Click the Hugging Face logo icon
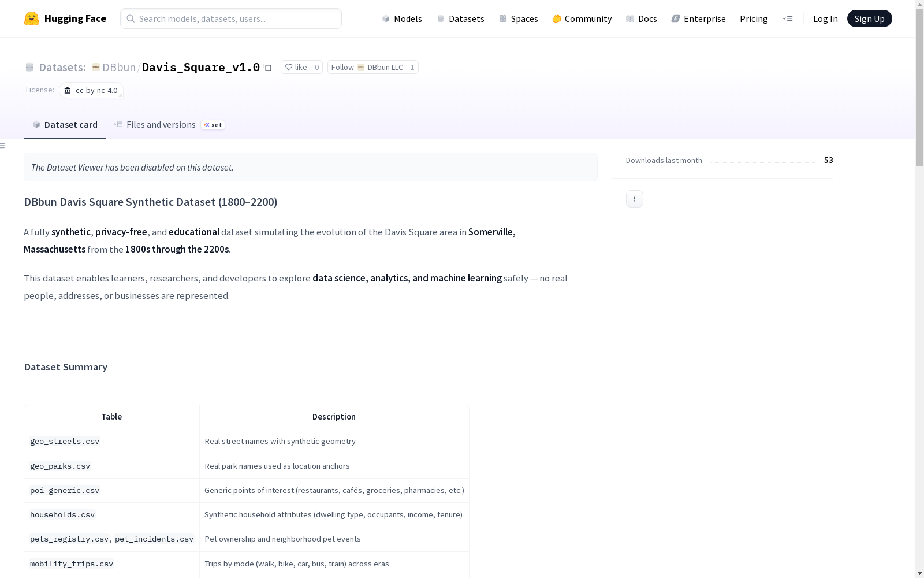Viewport: 924px width, 578px height. pyautogui.click(x=32, y=18)
